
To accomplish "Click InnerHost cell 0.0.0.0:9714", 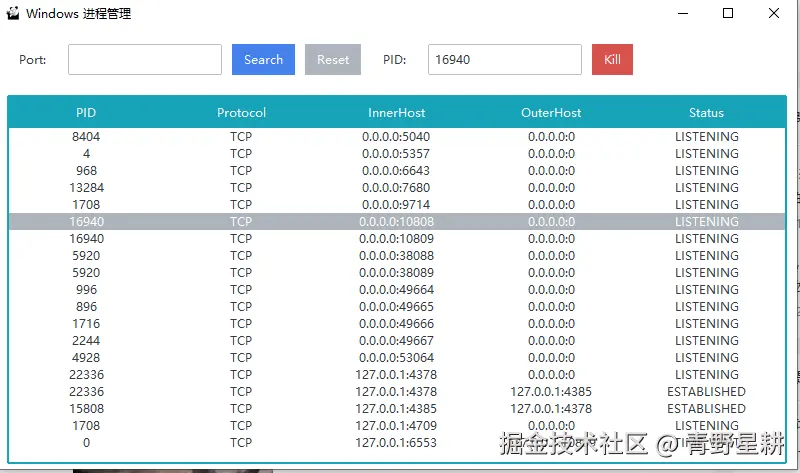I will coord(396,205).
